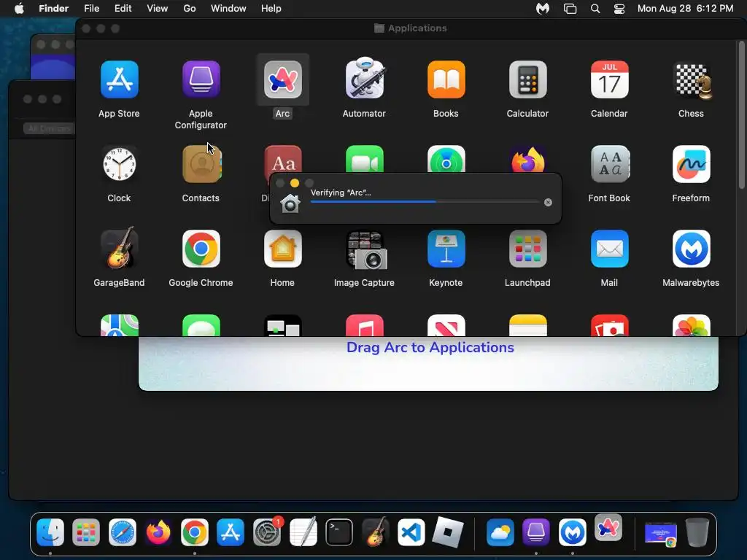Open the View menu
The width and height of the screenshot is (747, 560).
point(158,9)
